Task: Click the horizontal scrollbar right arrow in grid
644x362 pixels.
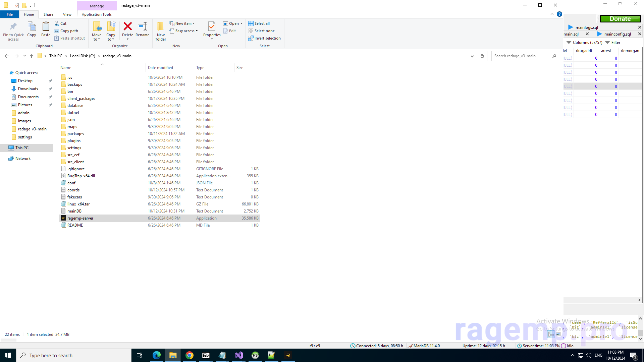Action: (x=639, y=300)
